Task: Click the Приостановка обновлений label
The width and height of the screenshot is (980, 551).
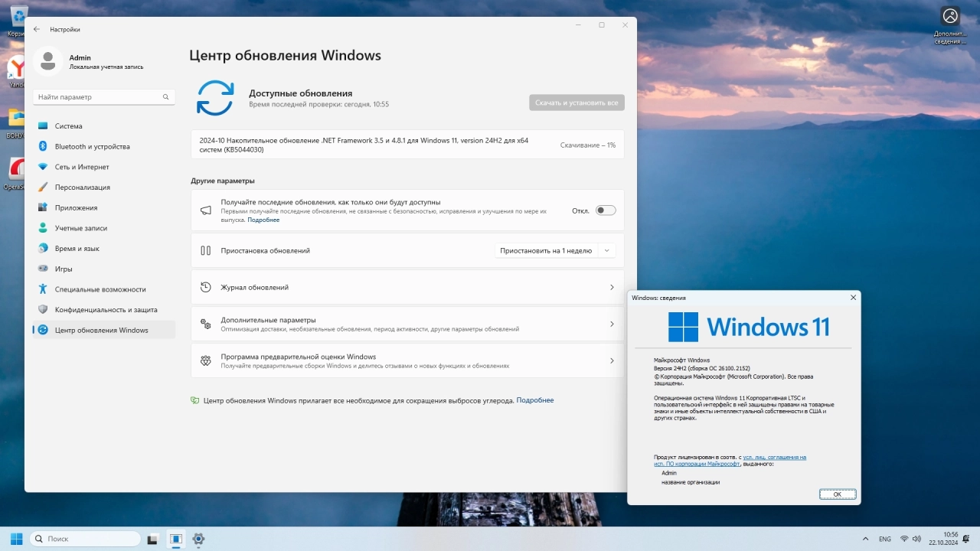Action: point(265,250)
